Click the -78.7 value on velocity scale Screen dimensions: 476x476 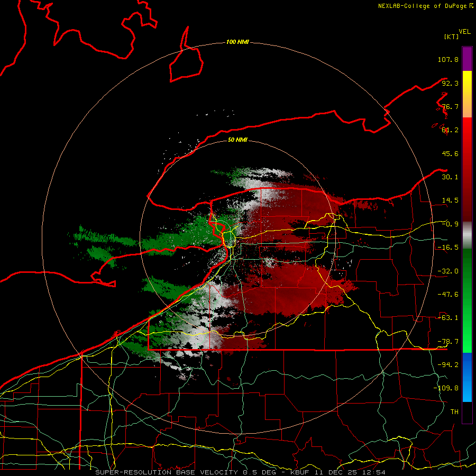point(448,342)
